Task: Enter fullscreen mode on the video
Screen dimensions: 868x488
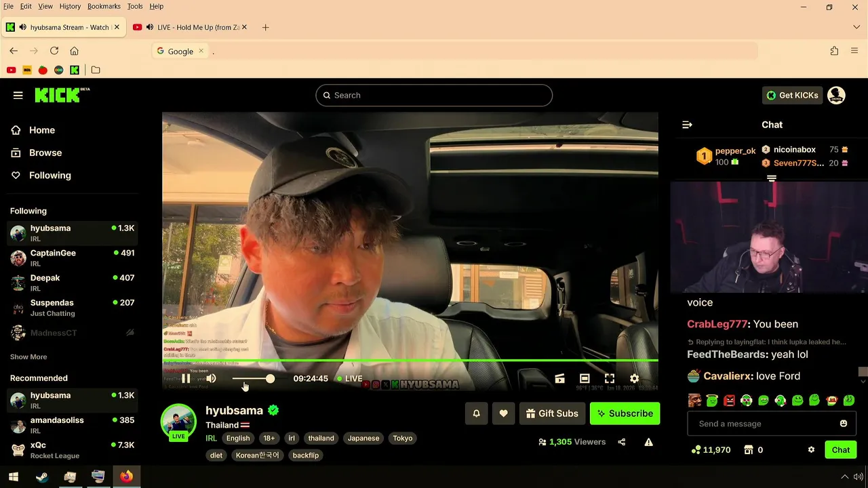Action: [x=610, y=379]
